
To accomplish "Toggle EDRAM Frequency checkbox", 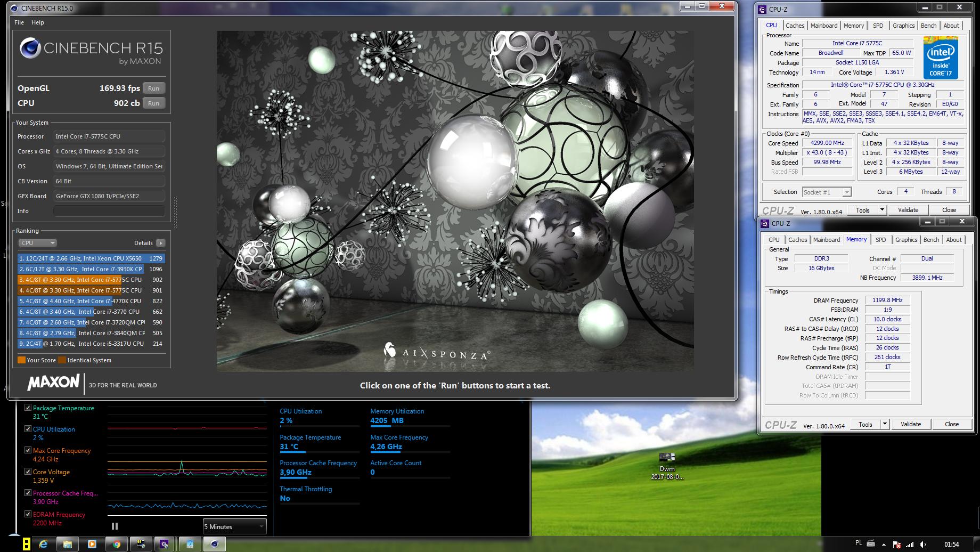I will coord(28,514).
